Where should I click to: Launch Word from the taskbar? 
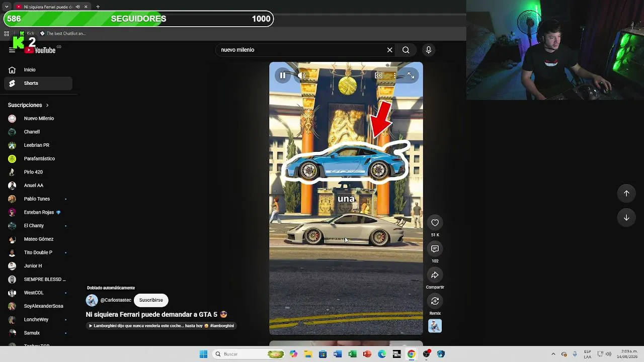point(338,354)
